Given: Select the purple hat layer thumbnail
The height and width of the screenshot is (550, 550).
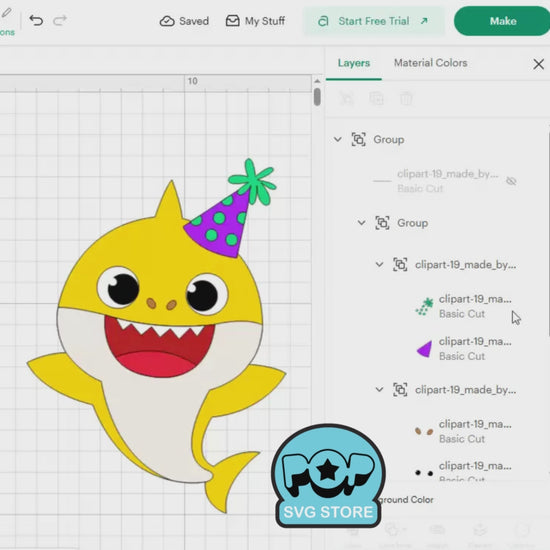Looking at the screenshot, I should tap(424, 349).
